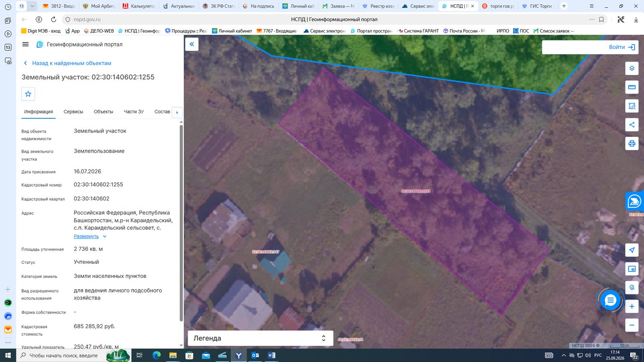Add the parcel to favorites with star
The height and width of the screenshot is (362, 644).
coord(28,94)
